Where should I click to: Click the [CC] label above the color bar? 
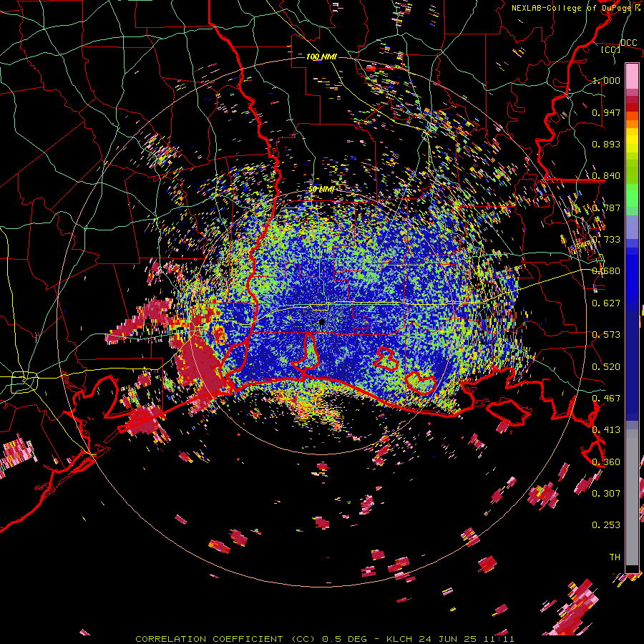610,49
